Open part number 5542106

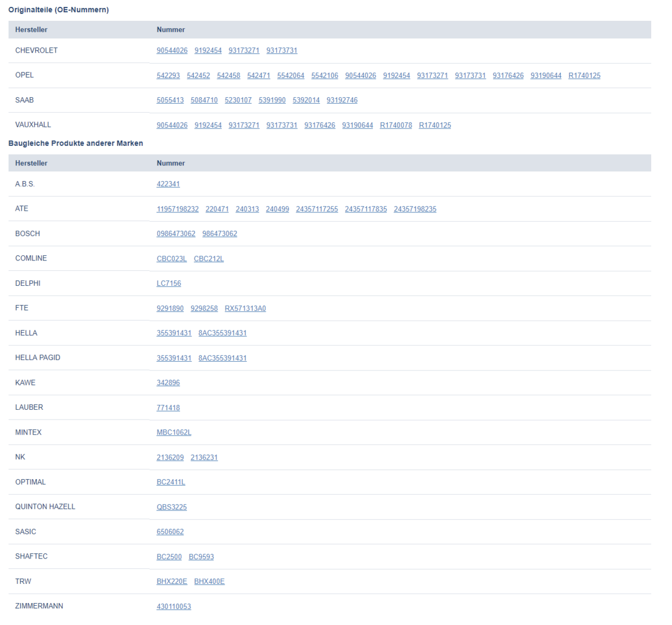pyautogui.click(x=325, y=75)
